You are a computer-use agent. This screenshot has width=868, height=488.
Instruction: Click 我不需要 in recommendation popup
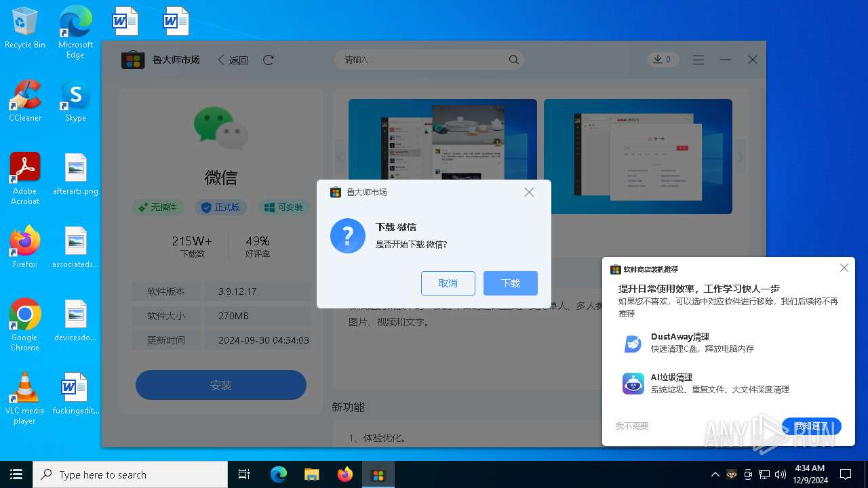632,426
